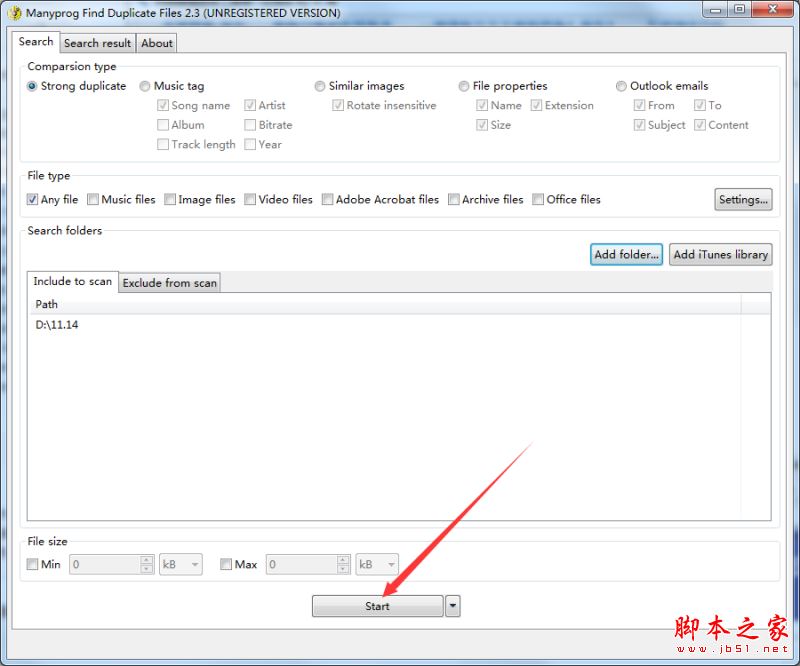800x666 pixels.
Task: Click the Manyprog app icon in title bar
Action: tap(15, 12)
